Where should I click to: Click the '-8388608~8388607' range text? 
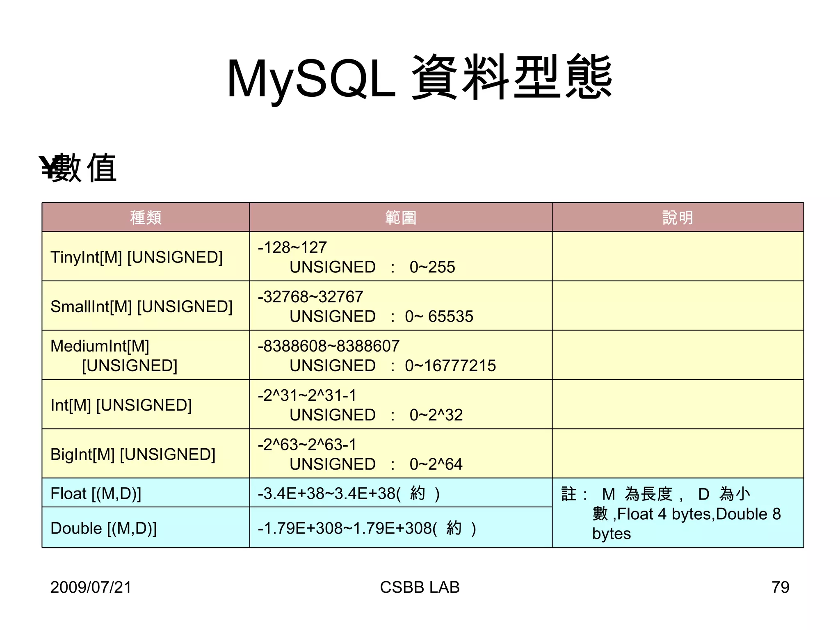click(x=329, y=346)
